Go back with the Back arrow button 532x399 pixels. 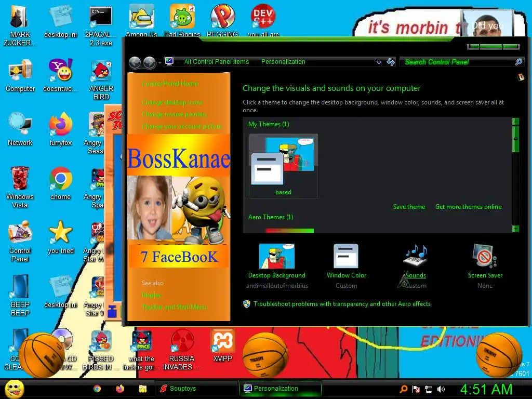[135, 62]
